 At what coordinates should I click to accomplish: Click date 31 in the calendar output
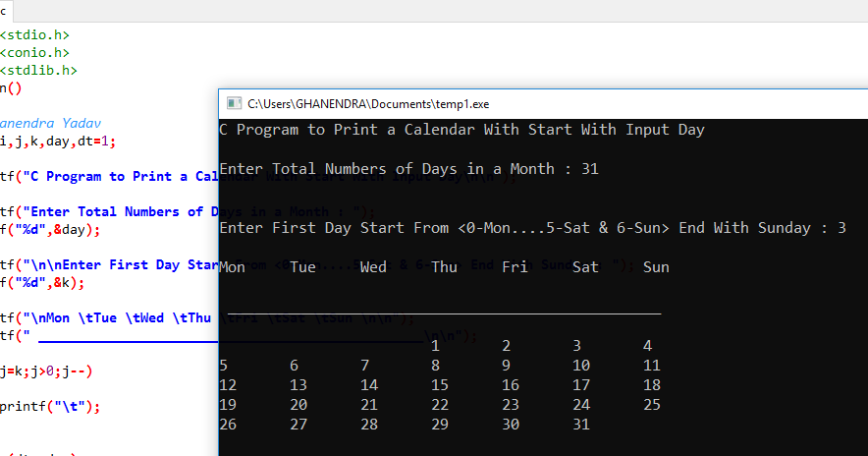(x=581, y=425)
